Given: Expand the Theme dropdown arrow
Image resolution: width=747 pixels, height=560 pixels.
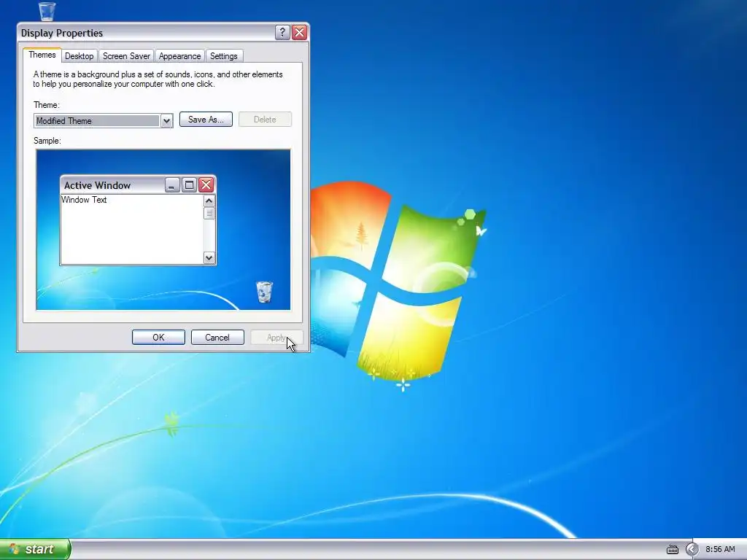Looking at the screenshot, I should [x=166, y=121].
